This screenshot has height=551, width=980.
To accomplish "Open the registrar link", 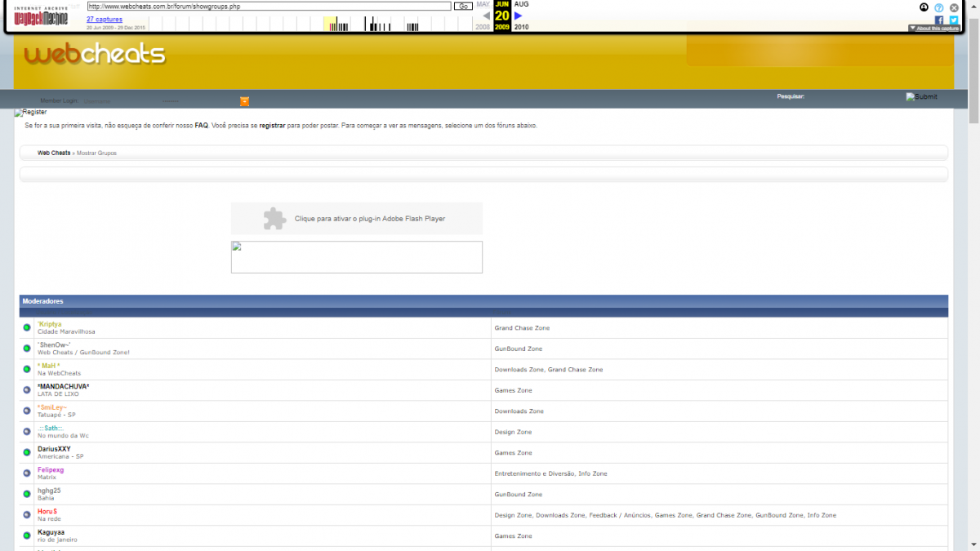I will (x=273, y=126).
